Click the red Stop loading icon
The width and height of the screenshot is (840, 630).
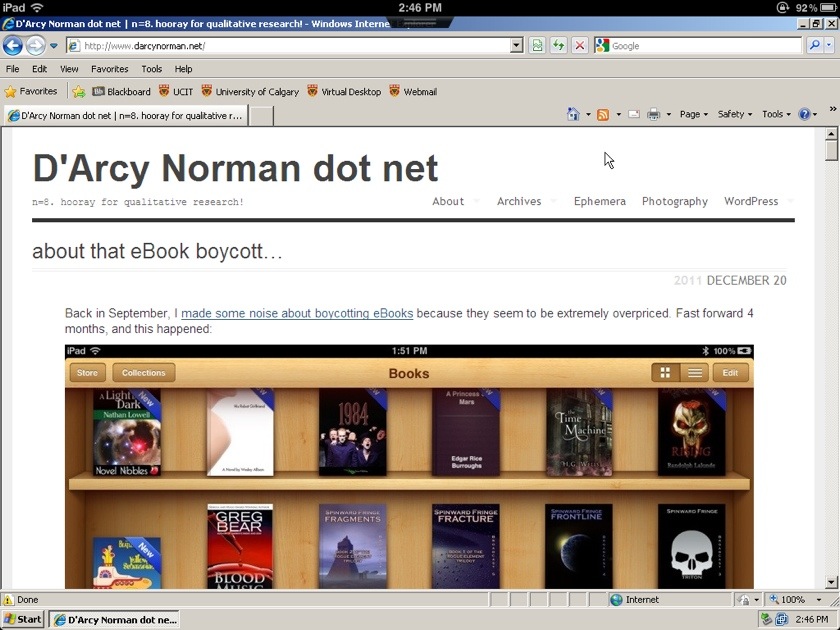(x=579, y=46)
